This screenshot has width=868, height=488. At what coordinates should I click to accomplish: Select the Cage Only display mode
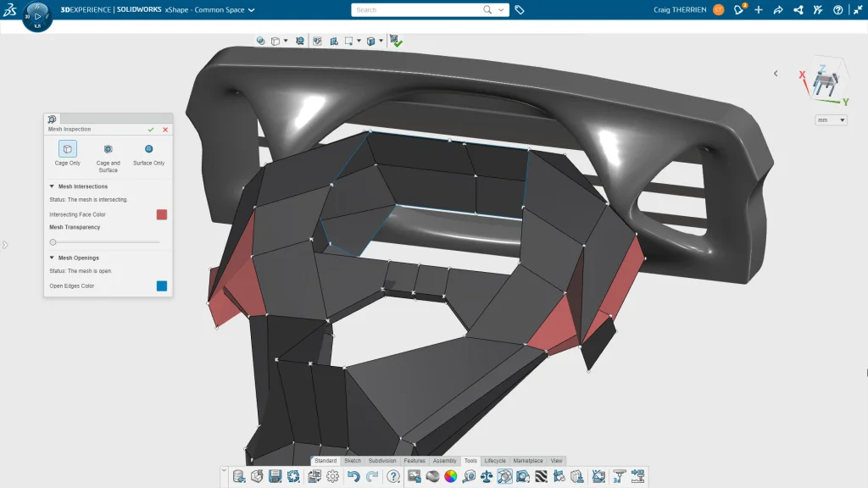(x=67, y=150)
